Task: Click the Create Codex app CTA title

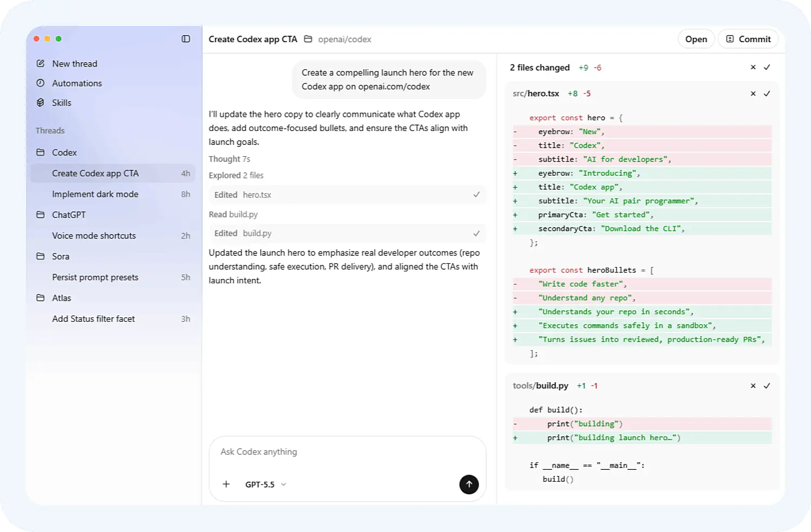Action: 253,39
